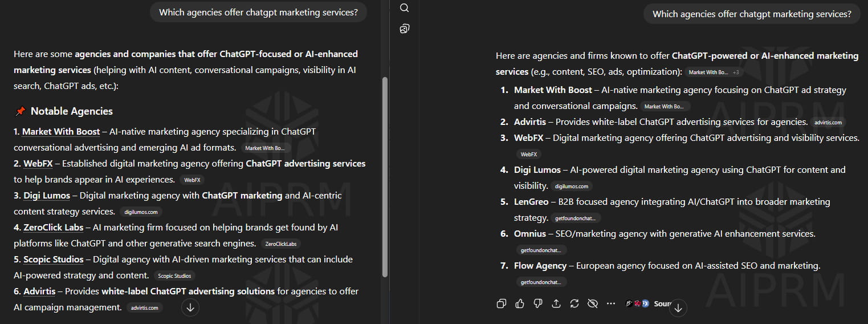Click the WebFX citation chip in right pane
The height and width of the screenshot is (324, 868).
click(x=529, y=155)
